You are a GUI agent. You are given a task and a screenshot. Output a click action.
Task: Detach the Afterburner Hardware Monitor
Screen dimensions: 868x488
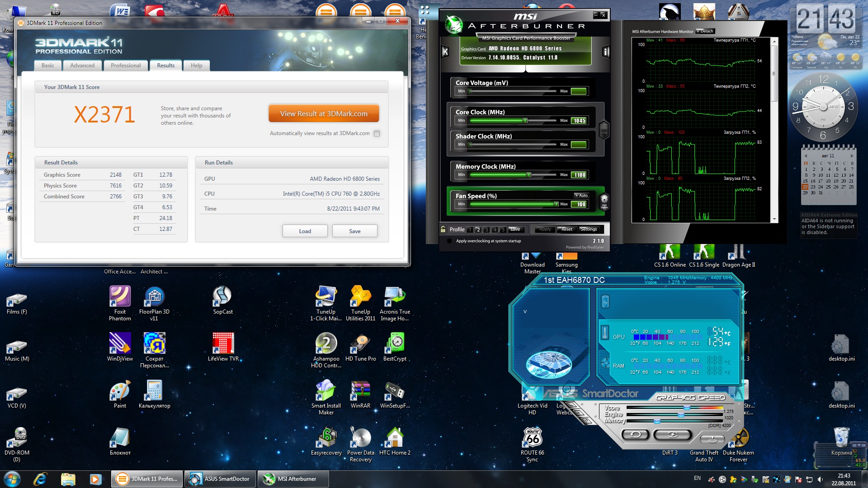click(x=705, y=31)
